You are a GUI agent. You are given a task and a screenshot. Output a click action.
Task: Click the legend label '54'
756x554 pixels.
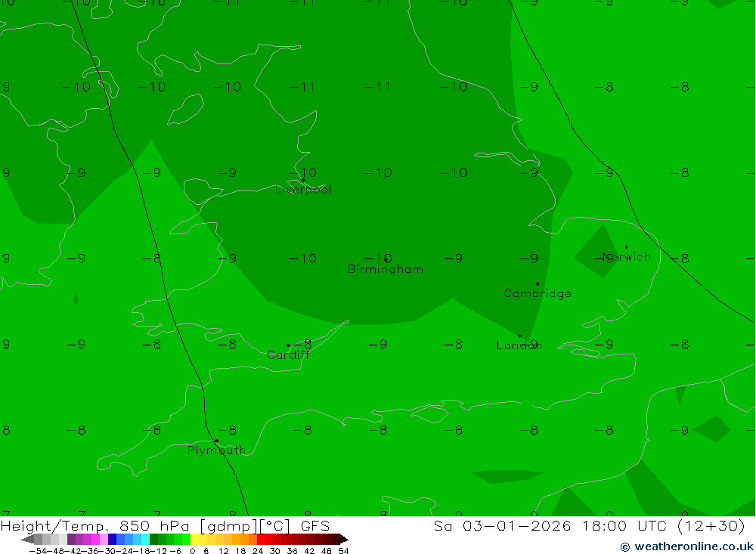click(x=343, y=551)
